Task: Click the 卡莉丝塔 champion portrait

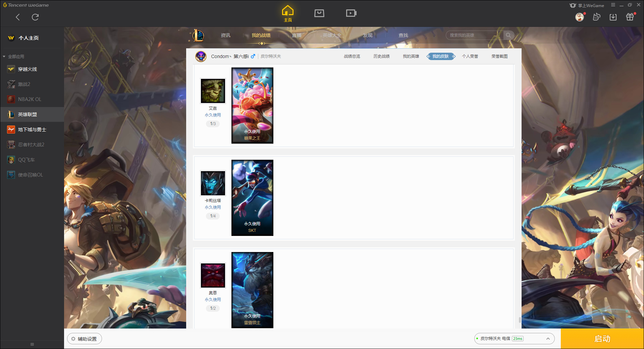Action: point(213,183)
